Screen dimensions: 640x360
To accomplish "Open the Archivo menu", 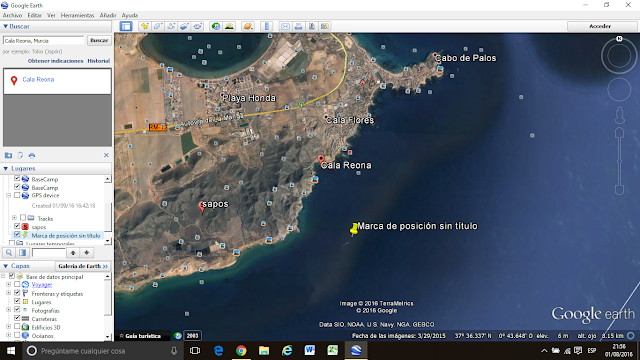I will coord(12,15).
